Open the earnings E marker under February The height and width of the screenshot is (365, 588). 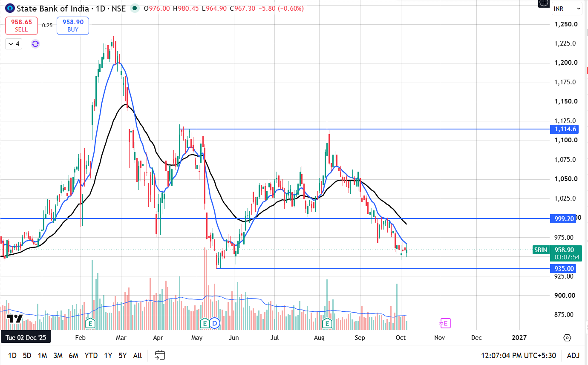tap(90, 323)
